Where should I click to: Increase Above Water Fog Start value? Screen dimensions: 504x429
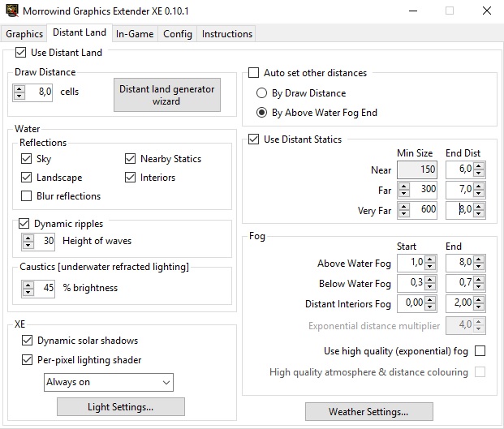click(430, 260)
